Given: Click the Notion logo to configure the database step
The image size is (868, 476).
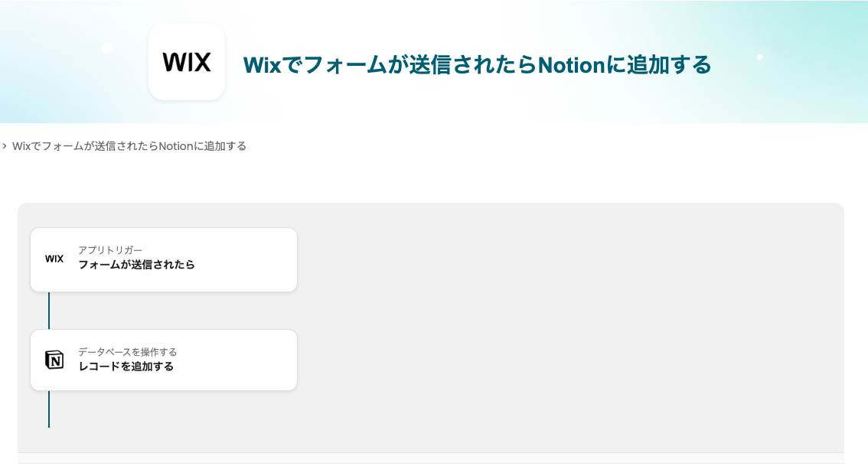Looking at the screenshot, I should 54,359.
